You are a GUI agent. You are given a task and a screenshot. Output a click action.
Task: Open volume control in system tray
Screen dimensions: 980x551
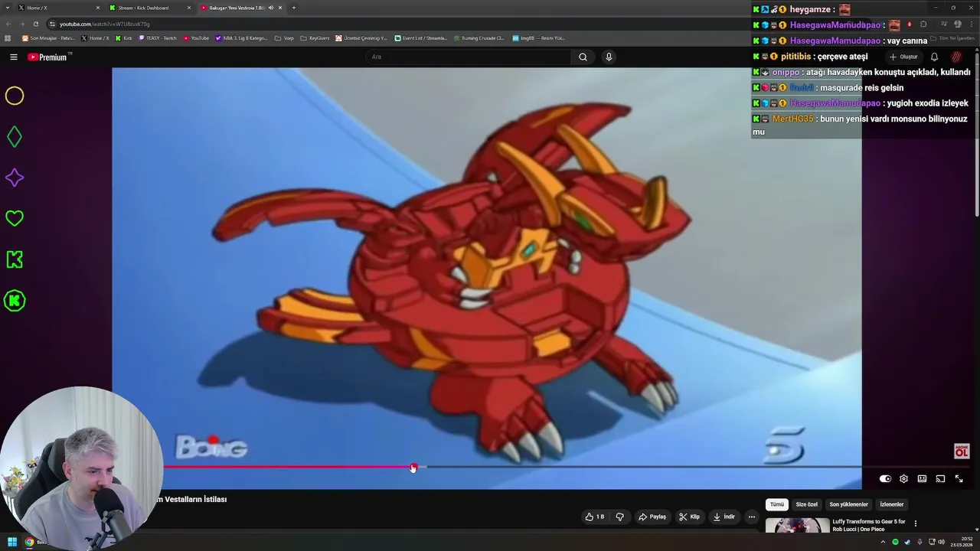941,542
